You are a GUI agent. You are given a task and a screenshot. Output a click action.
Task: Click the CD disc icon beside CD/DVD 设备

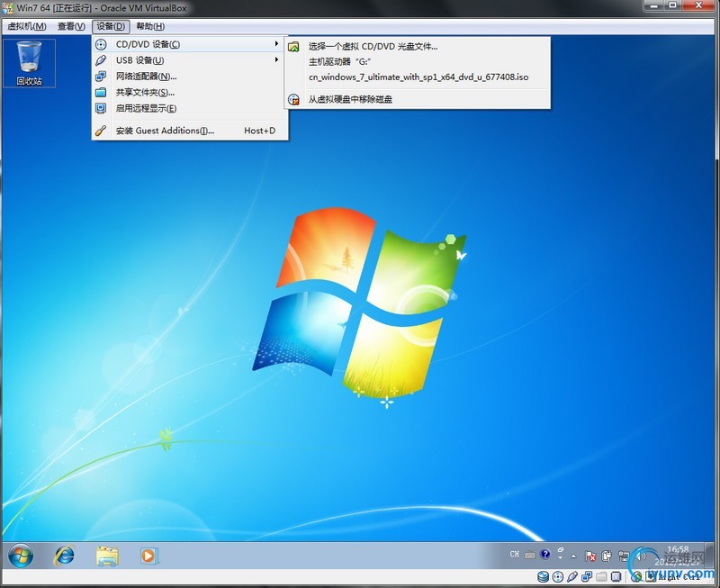[x=101, y=44]
